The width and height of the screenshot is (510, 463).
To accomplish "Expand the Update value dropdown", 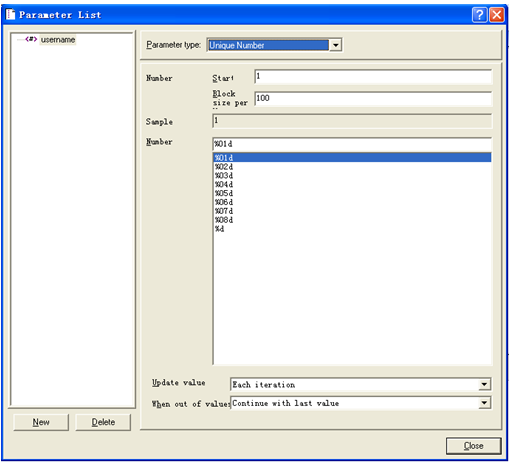I will pyautogui.click(x=484, y=384).
